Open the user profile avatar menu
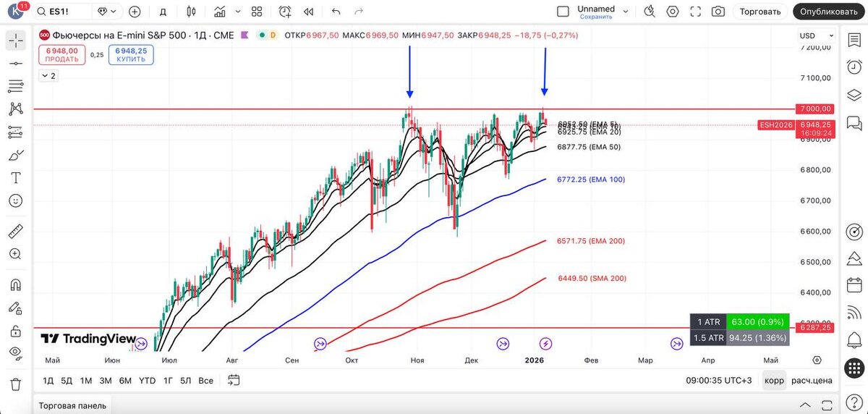Viewport: 868px width, 414px height. click(16, 12)
